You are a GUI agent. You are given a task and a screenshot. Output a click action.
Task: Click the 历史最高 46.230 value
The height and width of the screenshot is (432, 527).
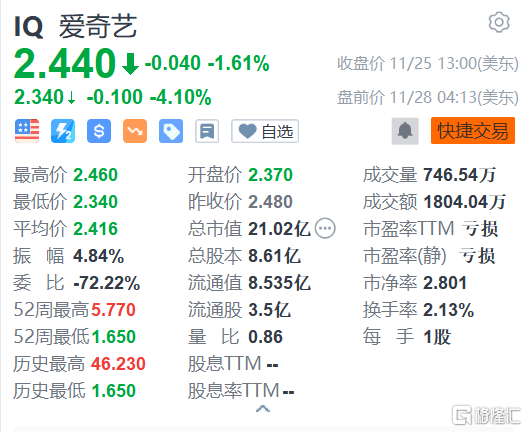[x=118, y=364]
